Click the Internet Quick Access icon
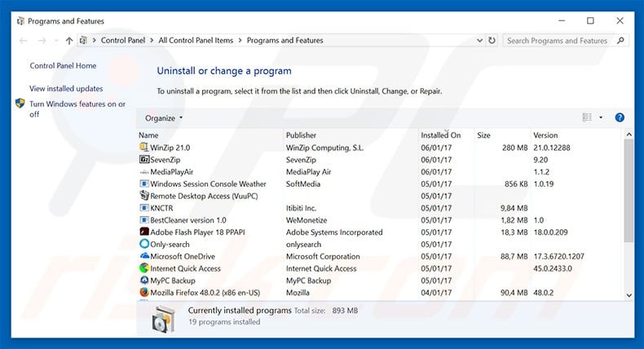The image size is (644, 349). click(x=144, y=268)
